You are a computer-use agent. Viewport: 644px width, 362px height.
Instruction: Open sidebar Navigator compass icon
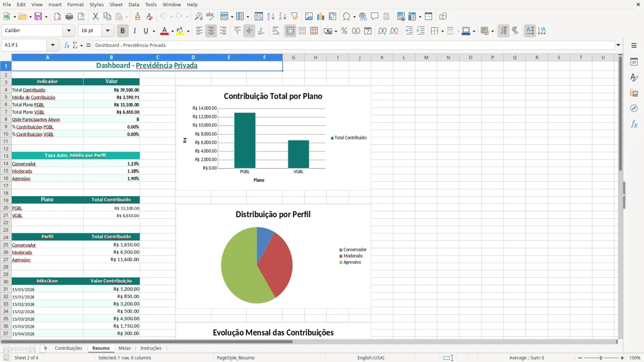(634, 108)
